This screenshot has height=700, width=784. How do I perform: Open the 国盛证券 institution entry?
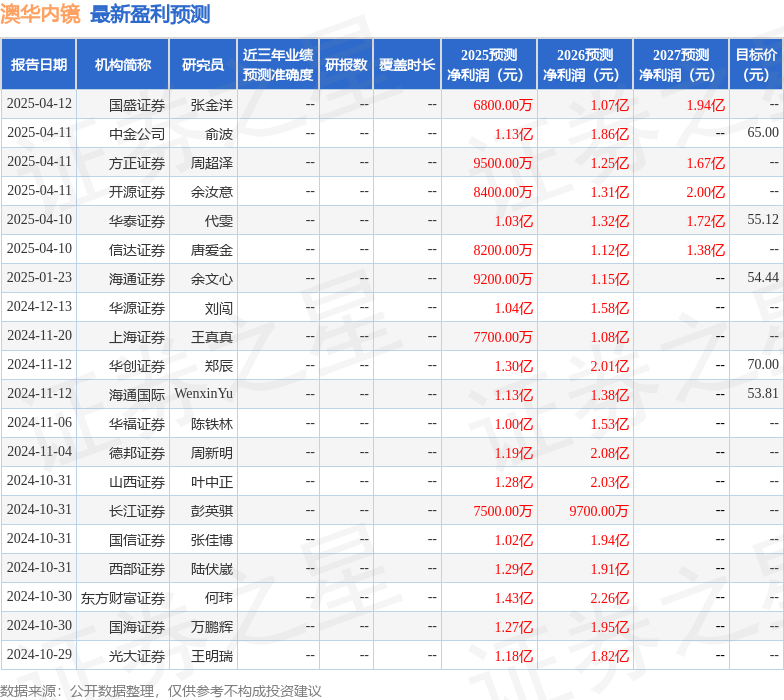(x=137, y=104)
